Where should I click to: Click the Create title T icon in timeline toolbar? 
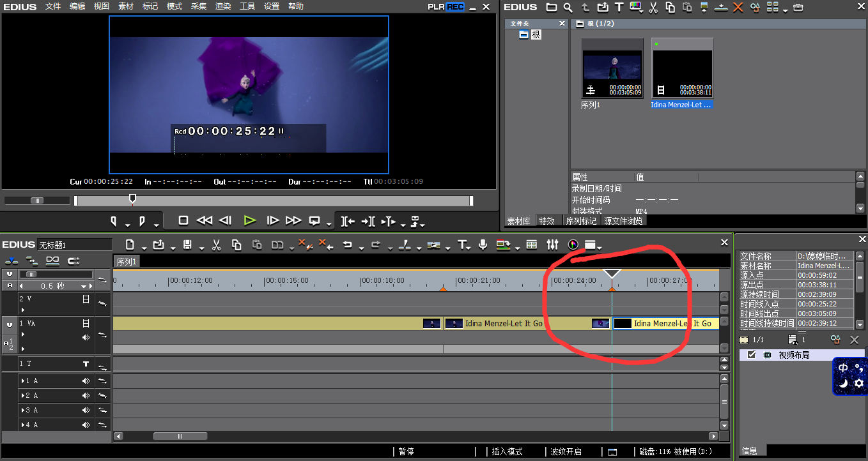click(x=463, y=245)
